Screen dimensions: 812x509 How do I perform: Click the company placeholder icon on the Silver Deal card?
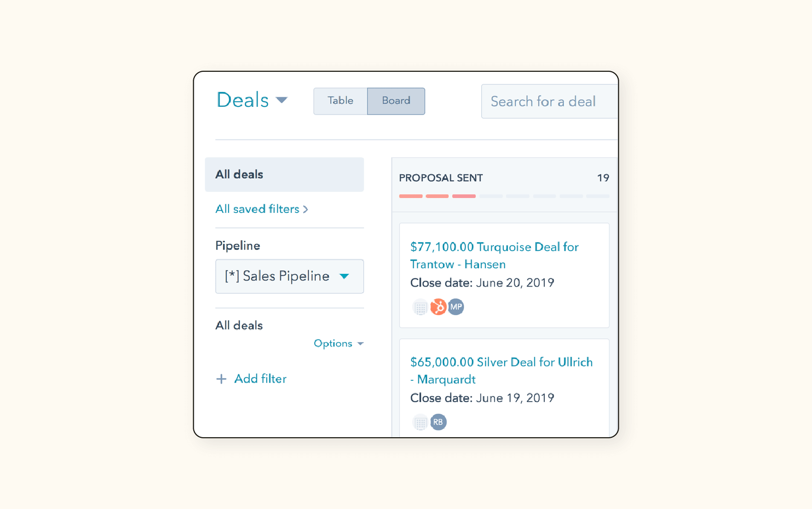(420, 421)
